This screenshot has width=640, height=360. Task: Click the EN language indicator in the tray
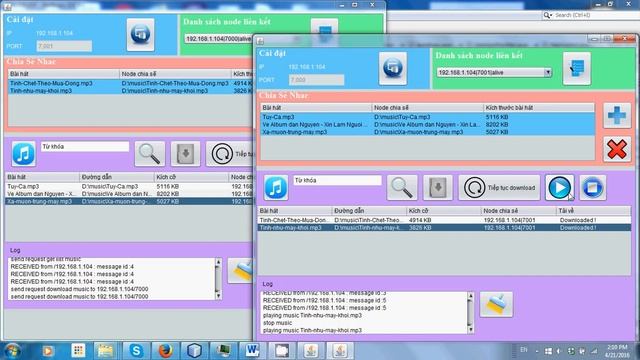click(x=524, y=350)
